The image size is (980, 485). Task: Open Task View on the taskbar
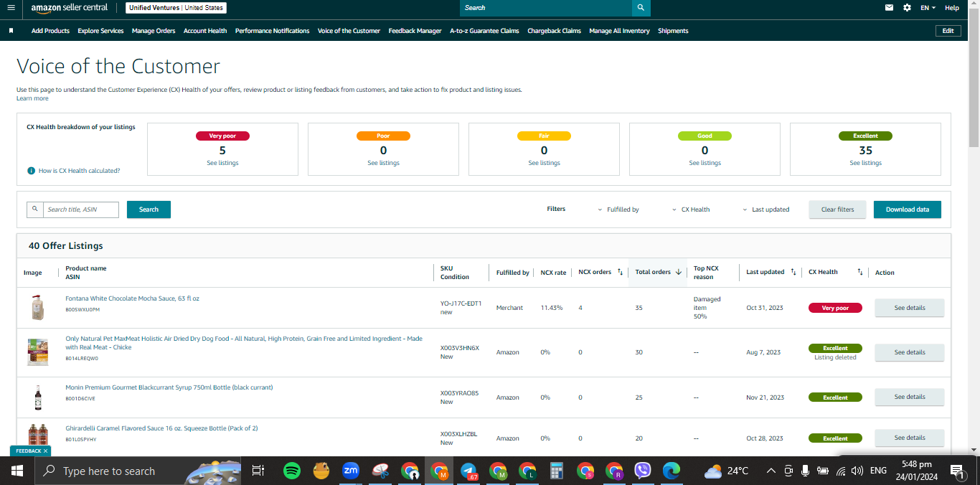[258, 471]
